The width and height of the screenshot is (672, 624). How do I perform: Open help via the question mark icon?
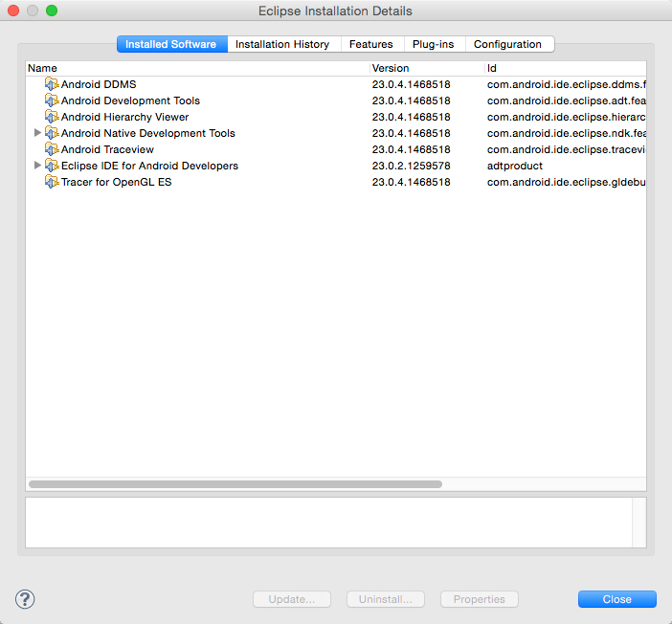(26, 599)
